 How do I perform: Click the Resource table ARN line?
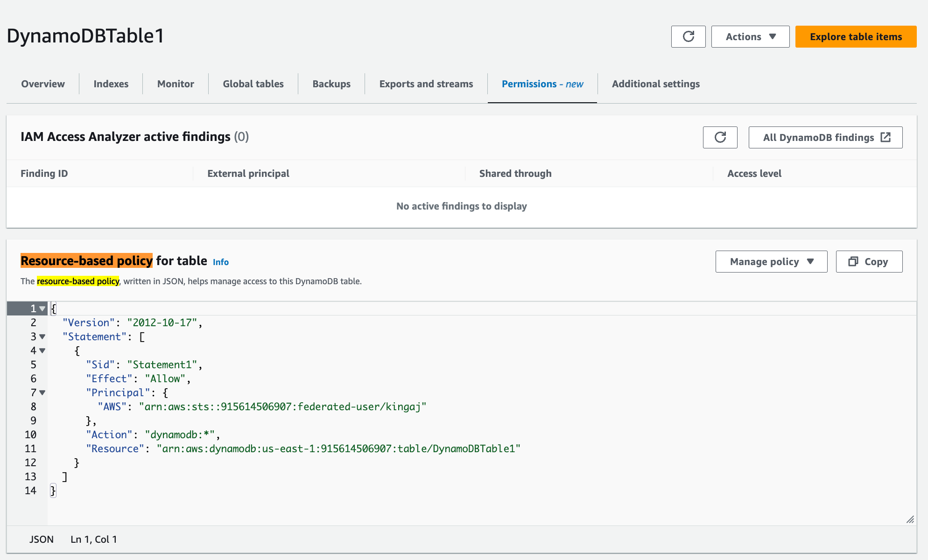[x=303, y=448]
